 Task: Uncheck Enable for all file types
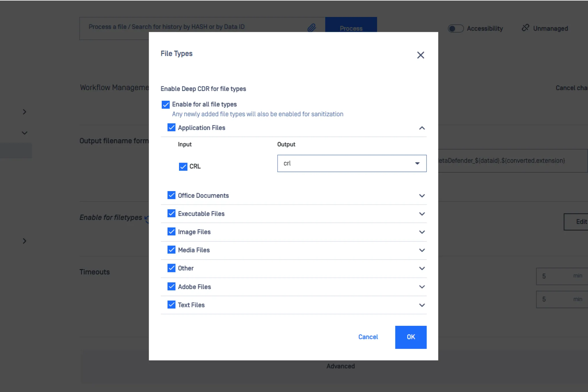click(x=165, y=104)
